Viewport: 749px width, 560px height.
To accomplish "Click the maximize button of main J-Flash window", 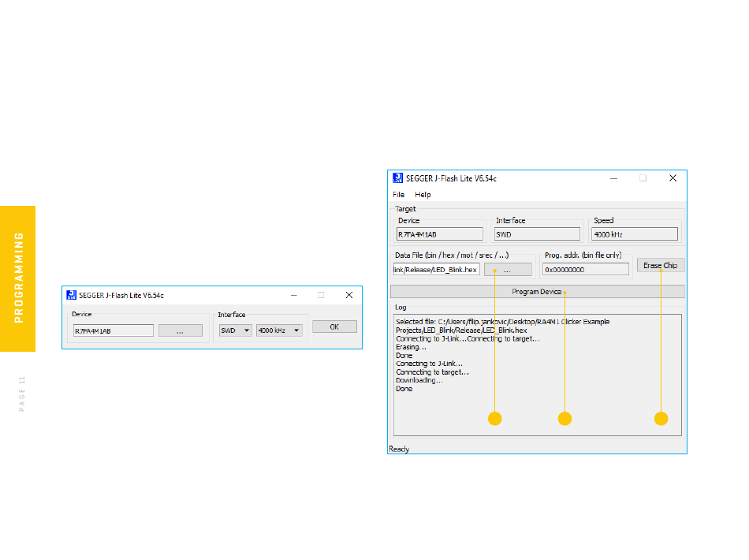I will [643, 178].
